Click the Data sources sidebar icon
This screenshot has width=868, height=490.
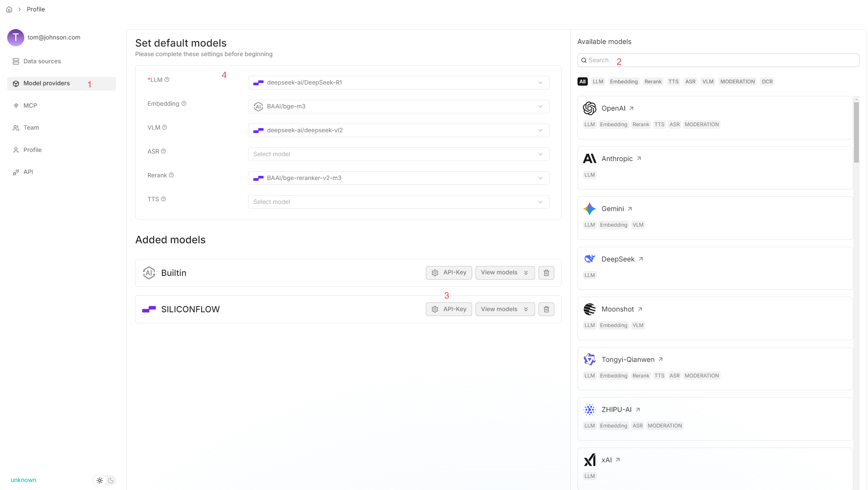tap(16, 61)
